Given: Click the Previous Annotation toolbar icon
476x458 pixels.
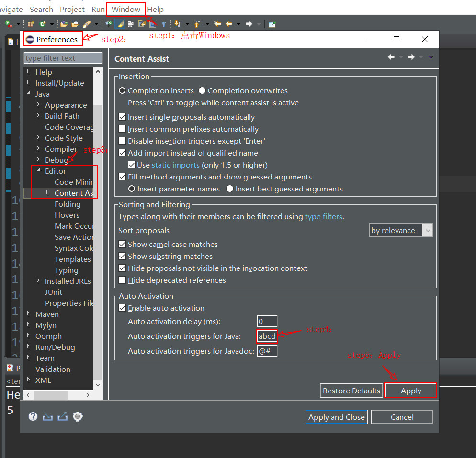Looking at the screenshot, I should (198, 23).
